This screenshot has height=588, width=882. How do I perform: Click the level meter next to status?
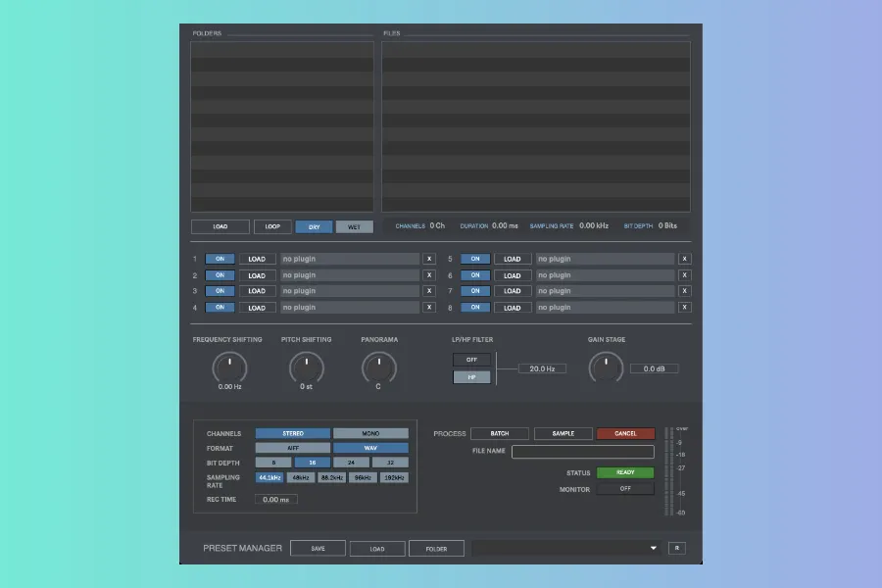click(669, 471)
